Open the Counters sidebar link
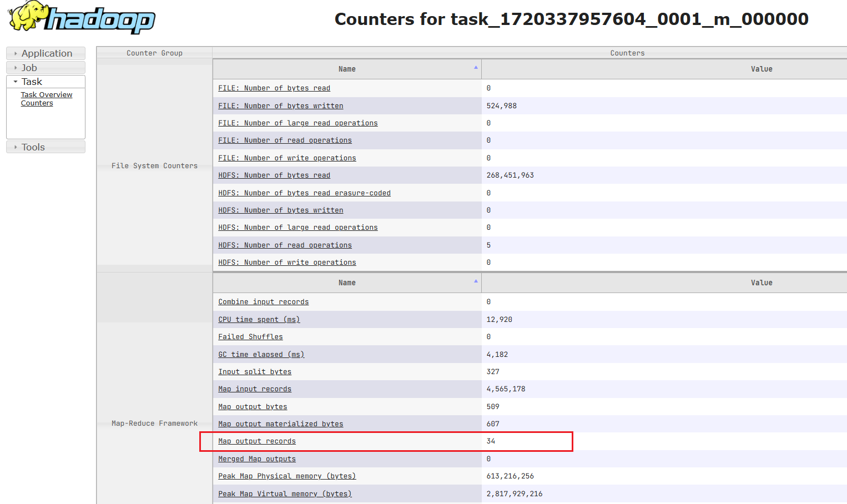Image resolution: width=847 pixels, height=504 pixels. 37,103
